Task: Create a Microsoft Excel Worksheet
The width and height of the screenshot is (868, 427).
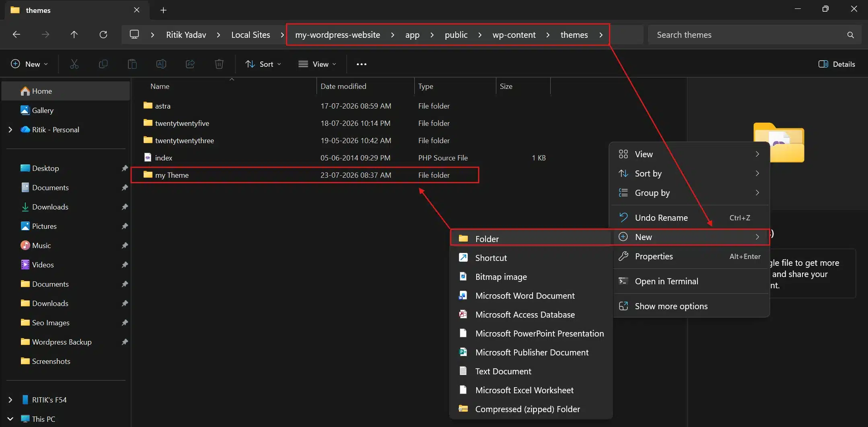Action: pyautogui.click(x=531, y=390)
